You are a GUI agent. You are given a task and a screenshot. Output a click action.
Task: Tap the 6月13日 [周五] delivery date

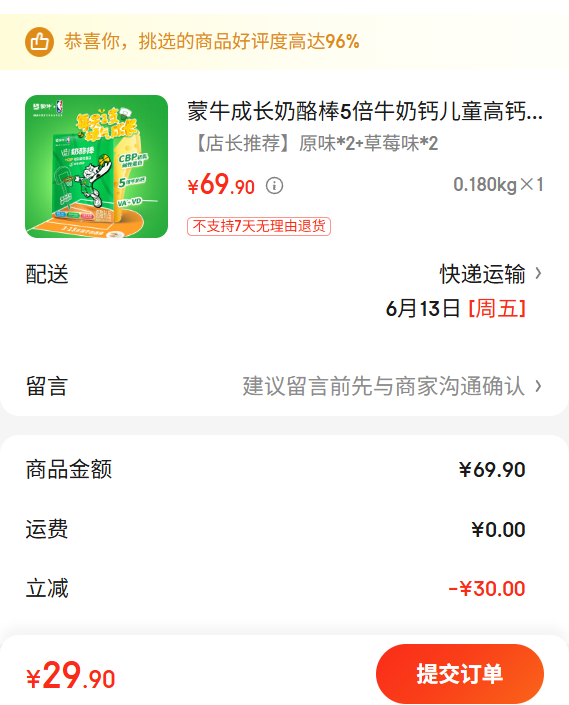click(x=455, y=309)
